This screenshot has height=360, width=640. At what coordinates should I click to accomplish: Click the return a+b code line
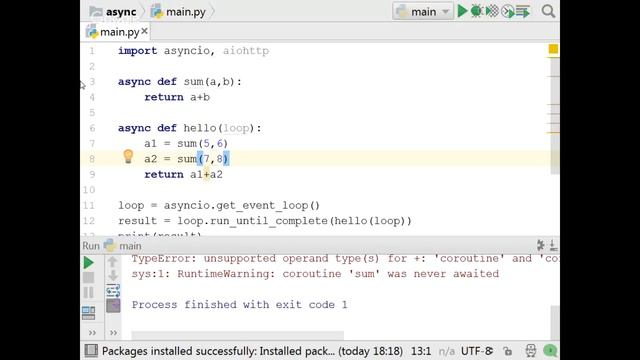pos(177,97)
